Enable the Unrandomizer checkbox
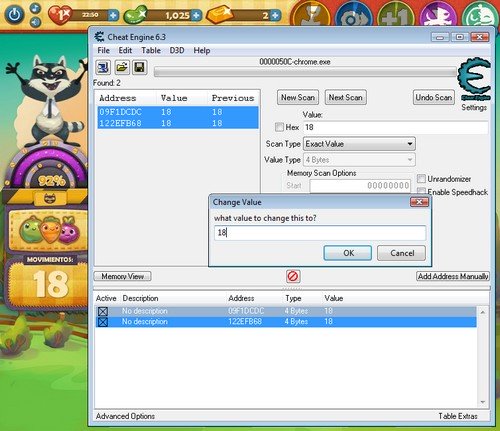Image resolution: width=500 pixels, height=431 pixels. pyautogui.click(x=421, y=179)
